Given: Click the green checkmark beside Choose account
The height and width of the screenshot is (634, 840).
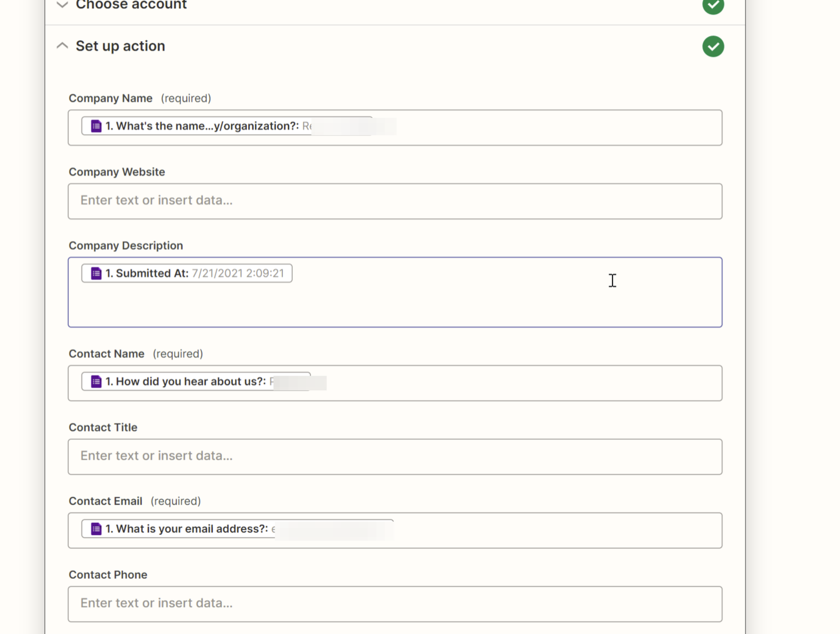Looking at the screenshot, I should tap(713, 5).
